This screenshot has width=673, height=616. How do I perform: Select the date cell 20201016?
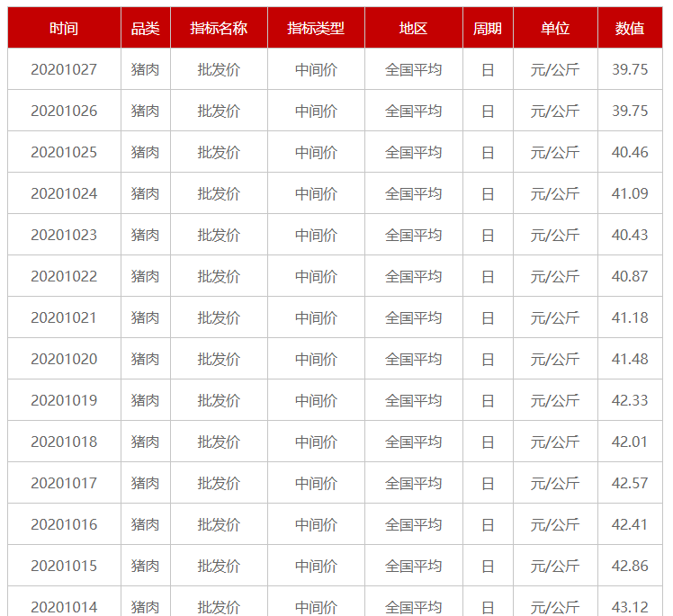pyautogui.click(x=64, y=525)
